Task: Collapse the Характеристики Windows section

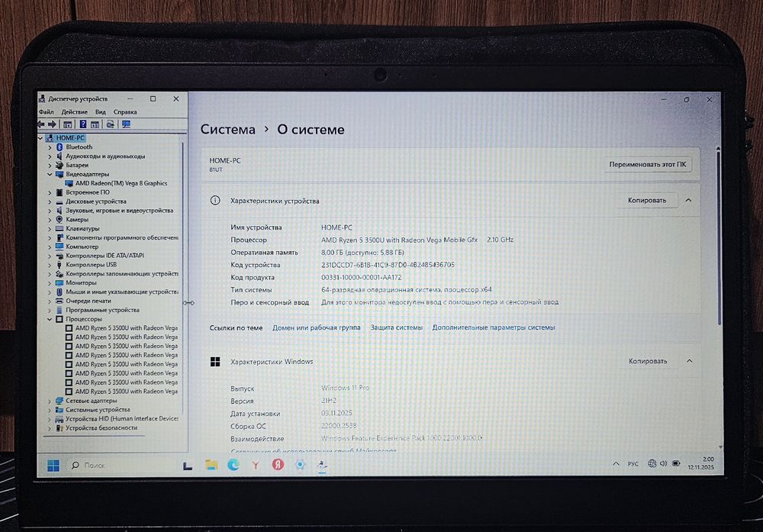Action: (x=690, y=361)
